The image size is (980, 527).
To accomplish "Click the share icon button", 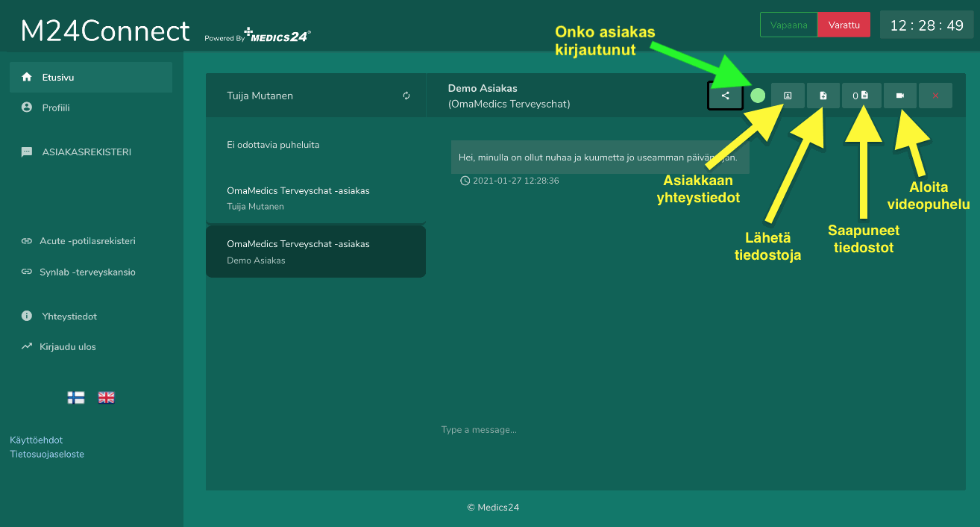I will 726,96.
